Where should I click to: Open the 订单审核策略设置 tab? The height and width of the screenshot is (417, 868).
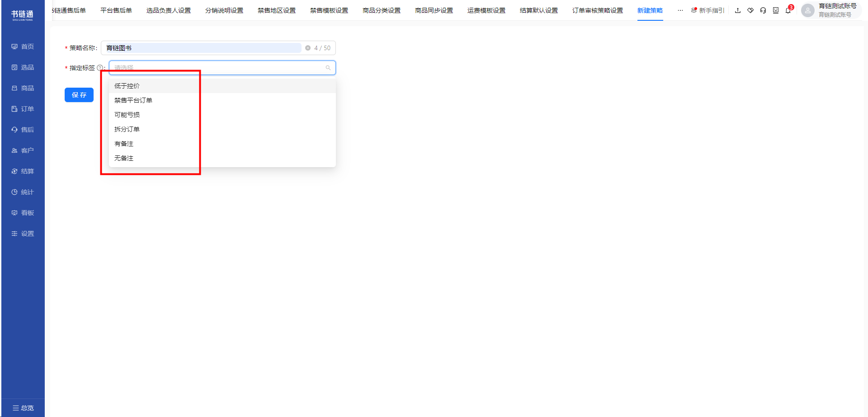598,10
